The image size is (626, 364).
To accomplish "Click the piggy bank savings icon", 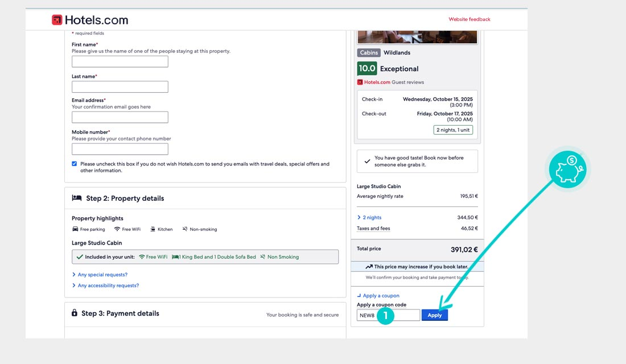I will (569, 170).
